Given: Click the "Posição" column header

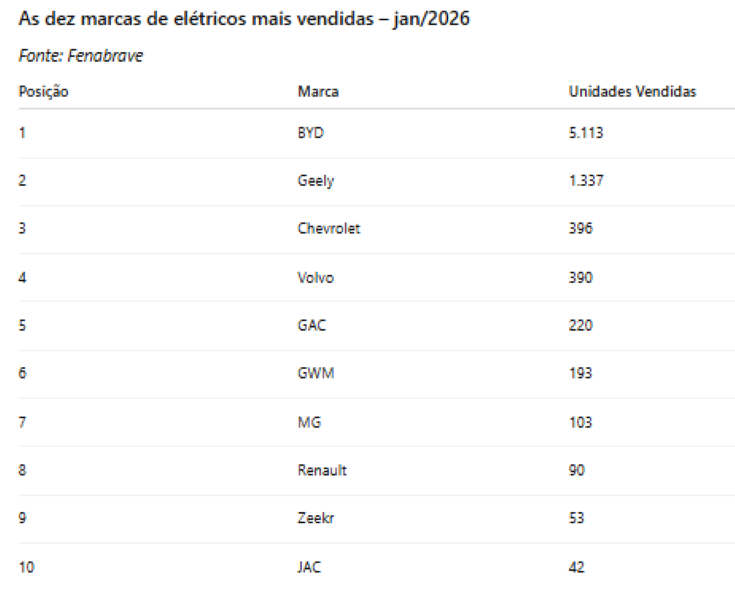Looking at the screenshot, I should (x=43, y=92).
